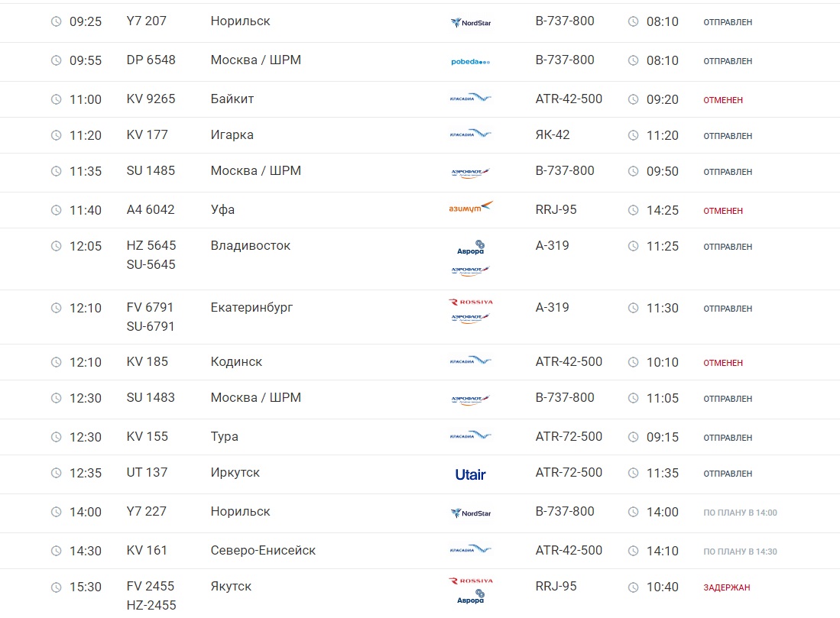Click KrasAvia logo on Baikit flight
Image resolution: width=840 pixels, height=618 pixels.
point(470,99)
